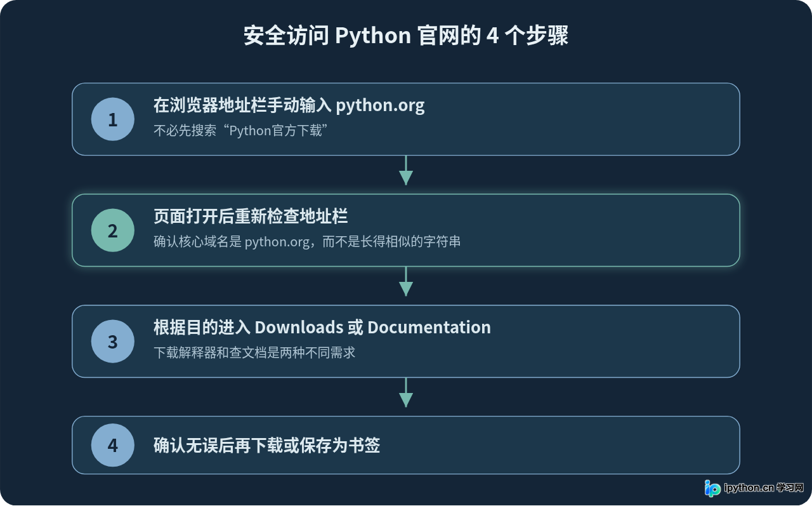Click the subtitle "下载解释器和查文档是两种不同需求"

[254, 352]
